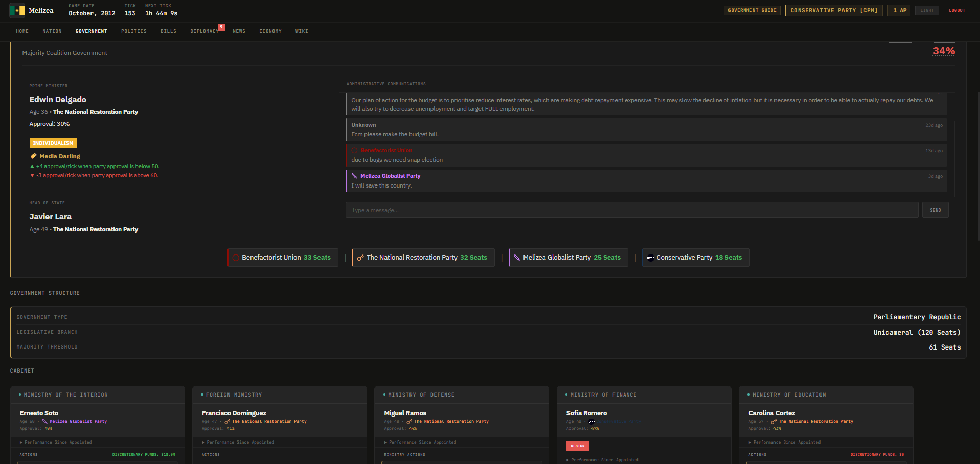Click the Diplomacy notification badge

(x=221, y=27)
